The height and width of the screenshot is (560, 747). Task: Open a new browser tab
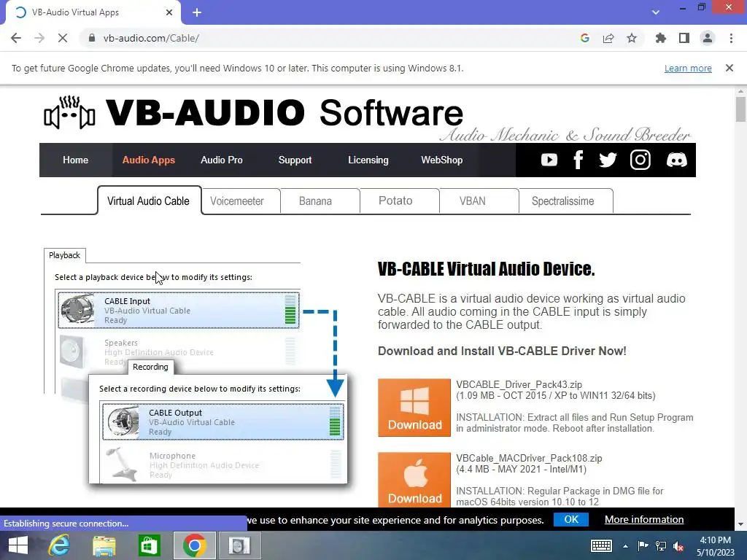click(197, 12)
